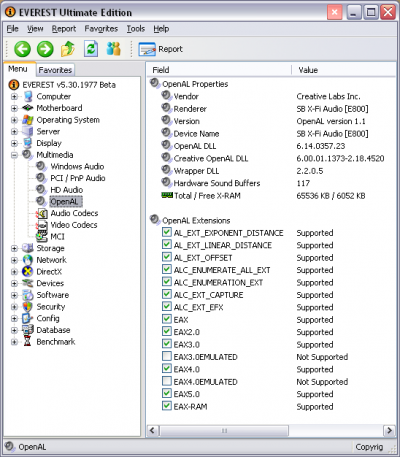Image resolution: width=400 pixels, height=457 pixels.
Task: Click the green Back arrow icon
Action: pos(22,49)
